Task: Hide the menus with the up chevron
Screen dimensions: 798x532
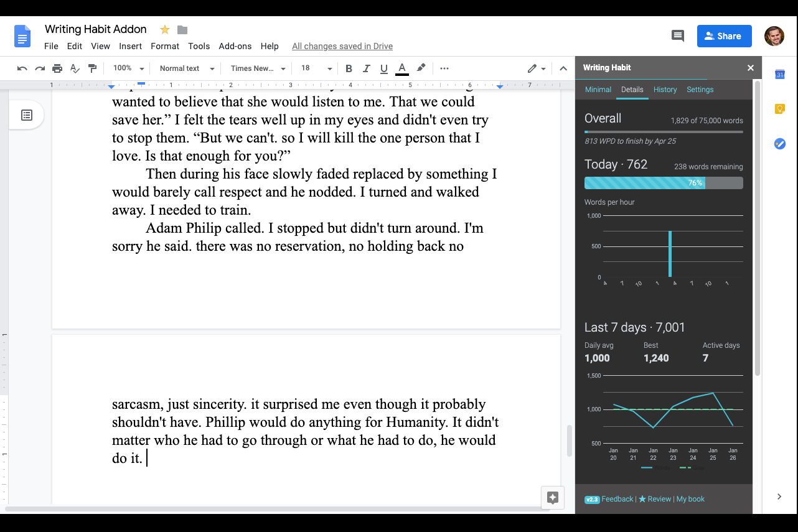Action: click(563, 68)
